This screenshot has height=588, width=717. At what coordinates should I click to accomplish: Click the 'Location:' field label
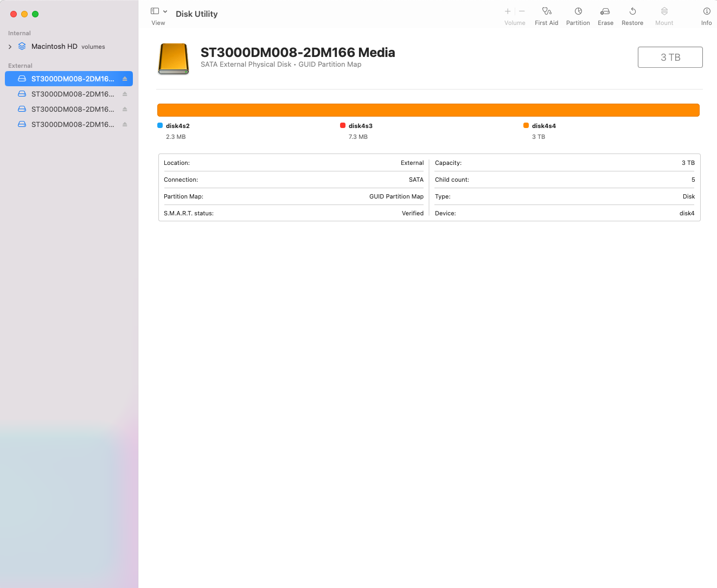(x=177, y=163)
